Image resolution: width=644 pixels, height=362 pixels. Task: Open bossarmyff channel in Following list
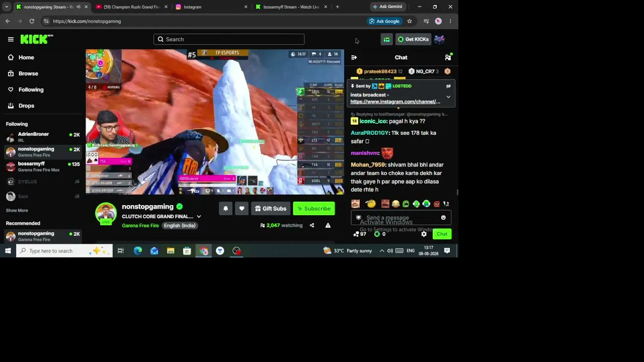coord(43,166)
